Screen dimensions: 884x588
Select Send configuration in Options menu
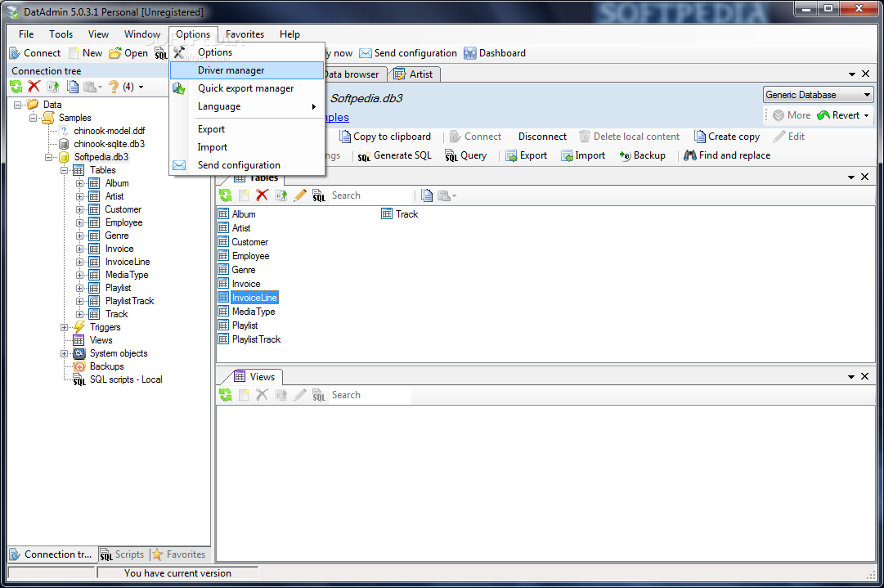[x=247, y=165]
